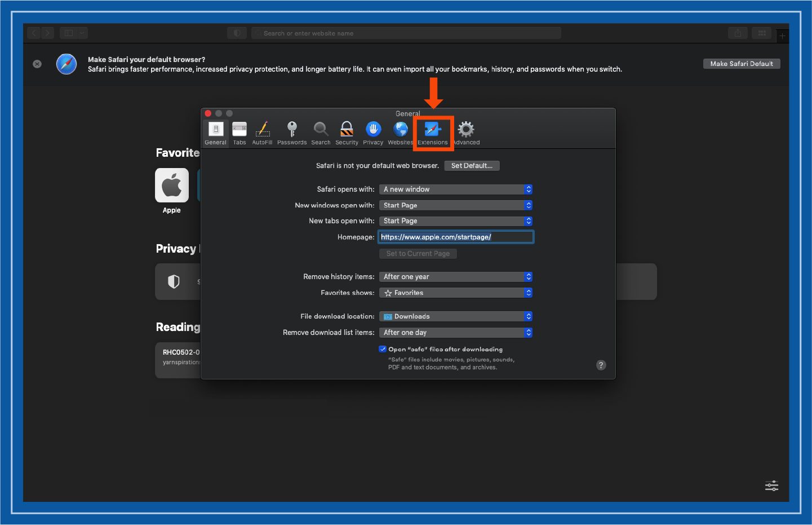812x525 pixels.
Task: Expand File download location dropdown
Action: point(456,316)
